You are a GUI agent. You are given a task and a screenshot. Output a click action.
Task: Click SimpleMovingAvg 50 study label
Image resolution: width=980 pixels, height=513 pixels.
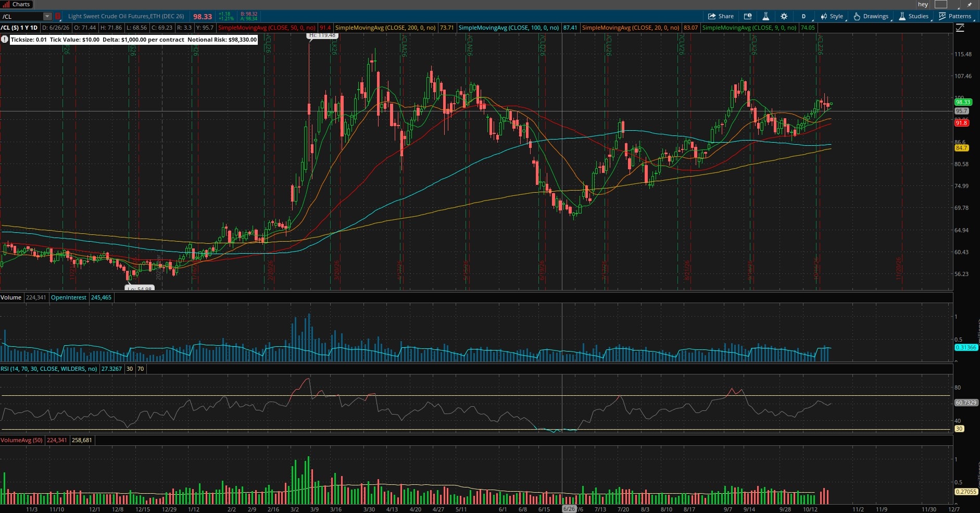[267, 28]
